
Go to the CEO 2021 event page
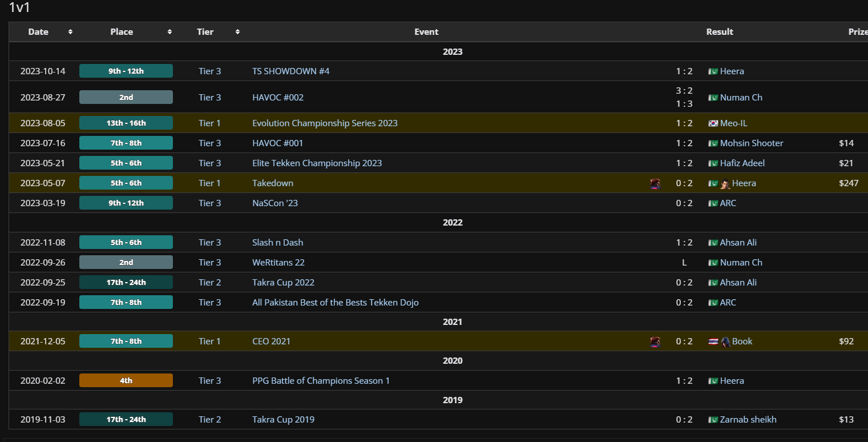271,341
